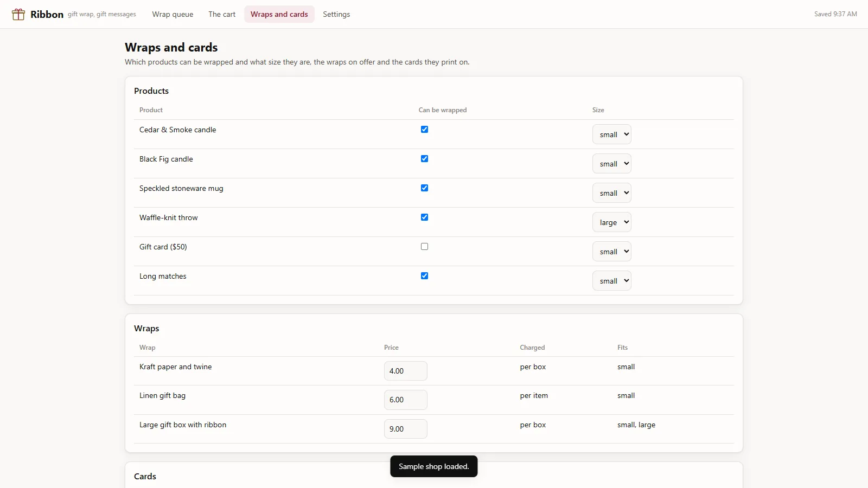Click the Black Fig candle product name
Image resolution: width=868 pixels, height=488 pixels.
[x=166, y=159]
